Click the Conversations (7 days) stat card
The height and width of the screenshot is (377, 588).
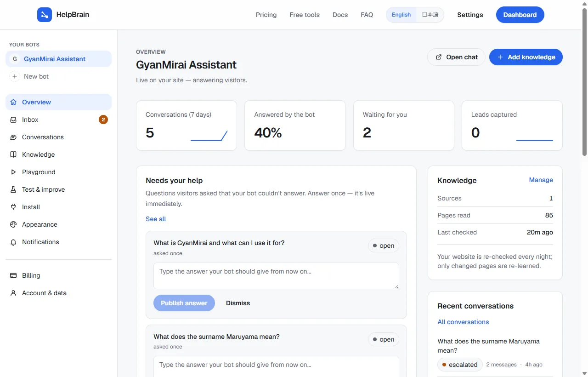pyautogui.click(x=187, y=126)
